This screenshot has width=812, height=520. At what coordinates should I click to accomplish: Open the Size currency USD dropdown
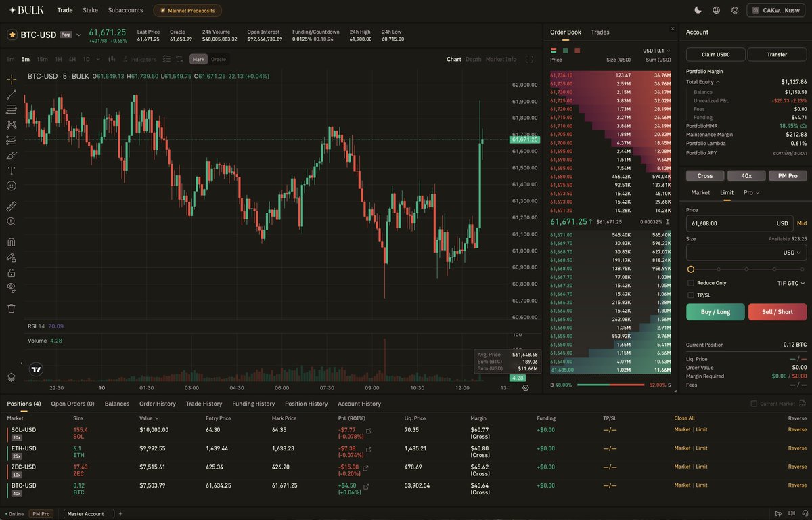point(792,253)
